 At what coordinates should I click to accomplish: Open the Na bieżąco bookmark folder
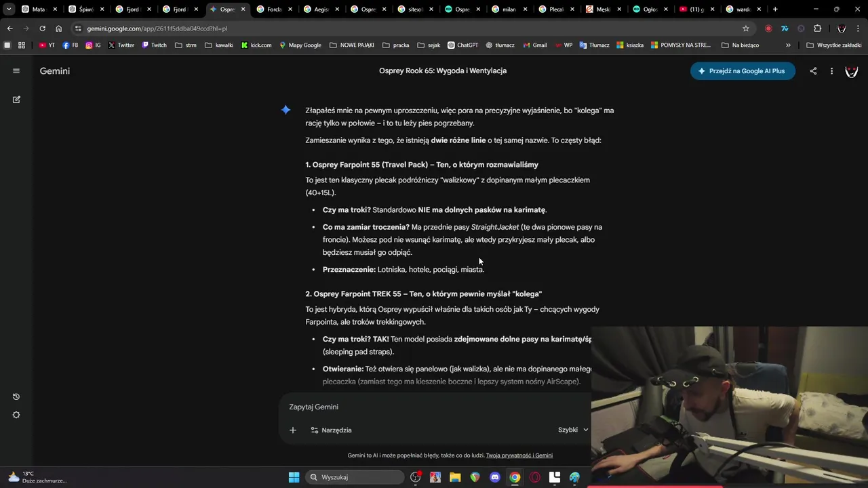tap(740, 45)
